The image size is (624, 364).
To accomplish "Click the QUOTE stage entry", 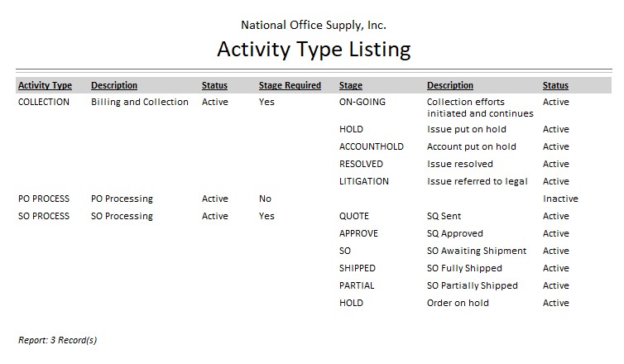I will coord(353,216).
